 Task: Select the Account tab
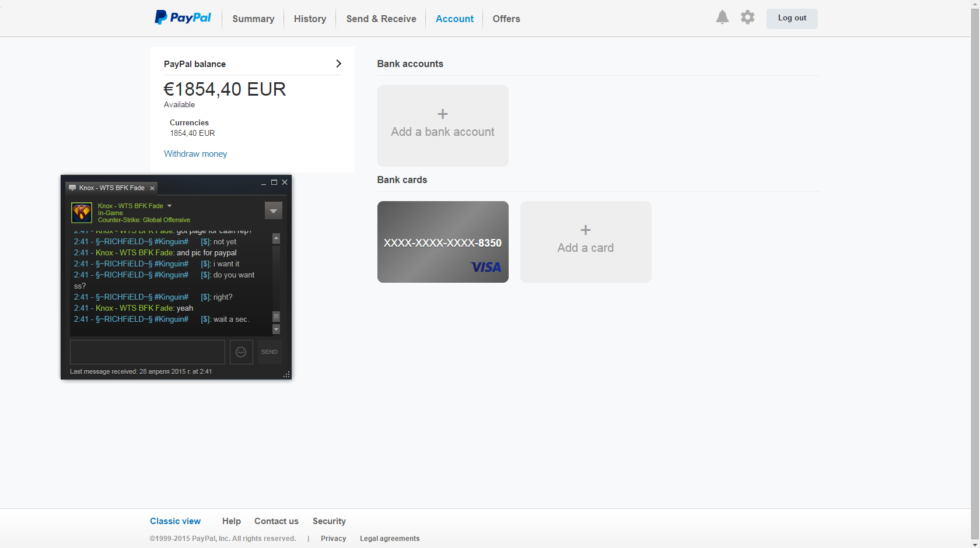tap(454, 19)
